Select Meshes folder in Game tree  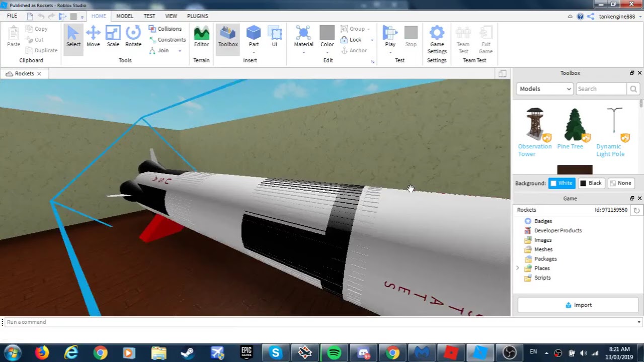click(538, 249)
